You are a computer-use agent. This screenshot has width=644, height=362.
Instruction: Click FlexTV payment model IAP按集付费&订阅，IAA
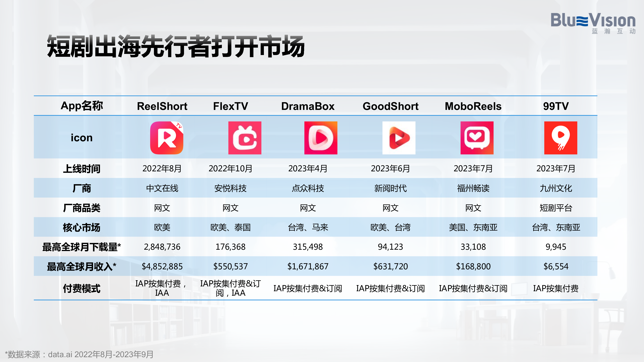(x=231, y=288)
